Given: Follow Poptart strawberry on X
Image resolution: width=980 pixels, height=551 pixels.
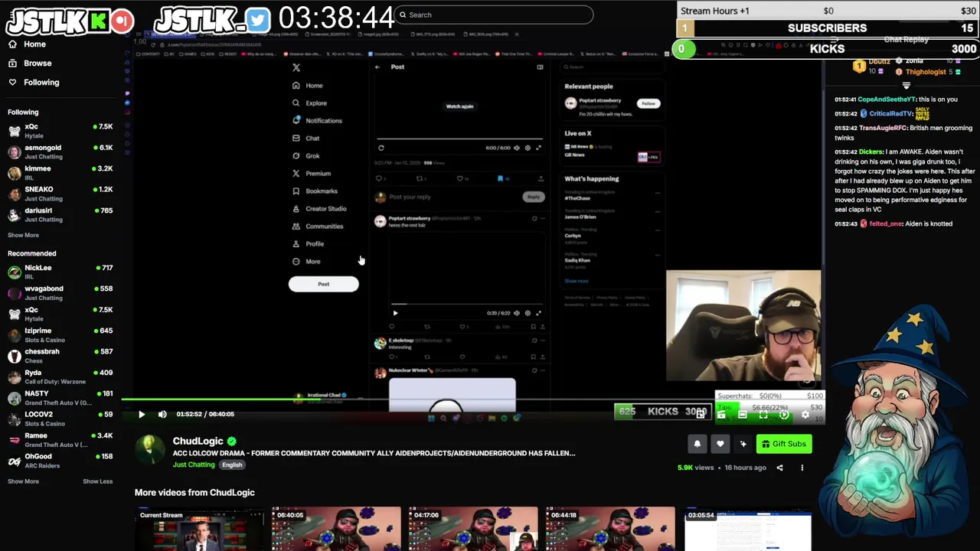Looking at the screenshot, I should pos(648,103).
